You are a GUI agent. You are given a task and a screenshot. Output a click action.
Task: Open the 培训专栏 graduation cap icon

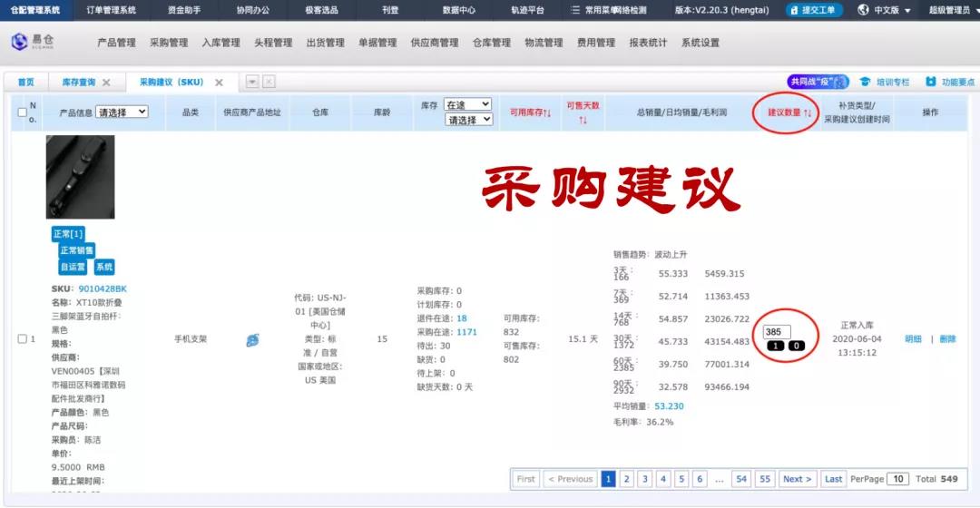(x=865, y=82)
